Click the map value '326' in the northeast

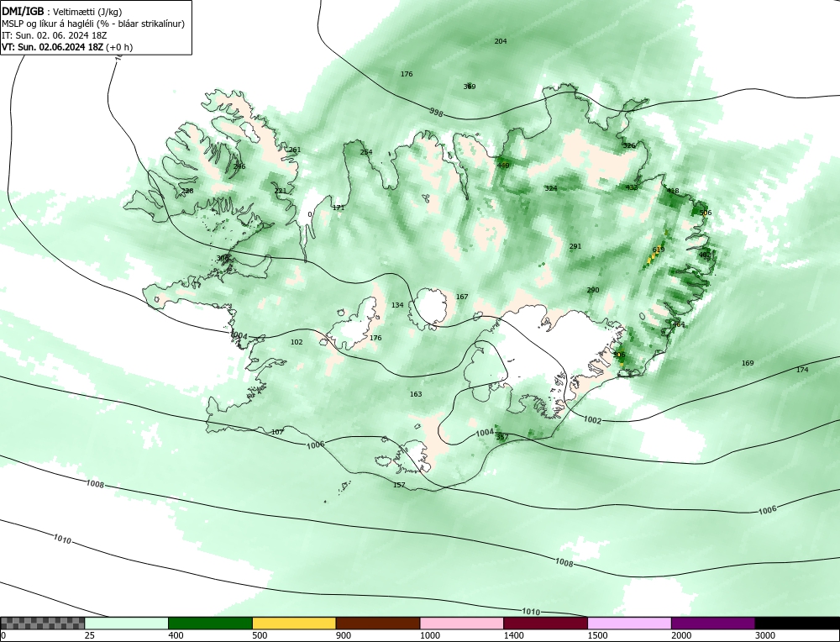pos(629,145)
